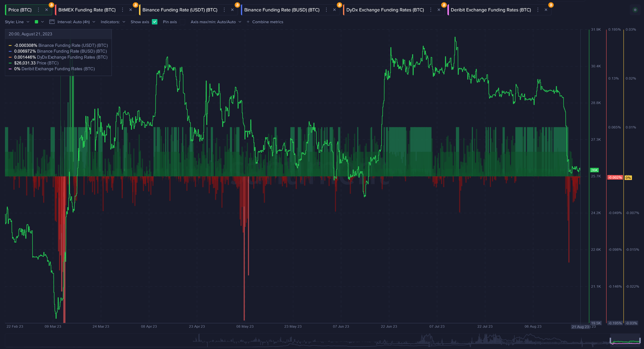The image size is (644, 349).
Task: Select the Deribit Exchange Funding Rates tab
Action: coord(491,10)
